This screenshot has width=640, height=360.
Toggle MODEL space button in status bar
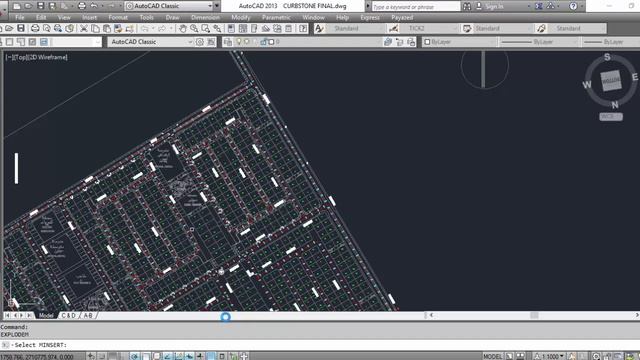[x=493, y=356]
